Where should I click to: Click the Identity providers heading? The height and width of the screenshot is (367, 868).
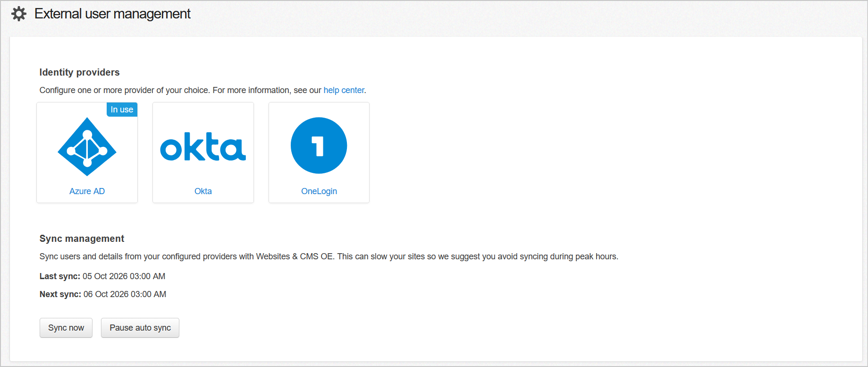(79, 72)
